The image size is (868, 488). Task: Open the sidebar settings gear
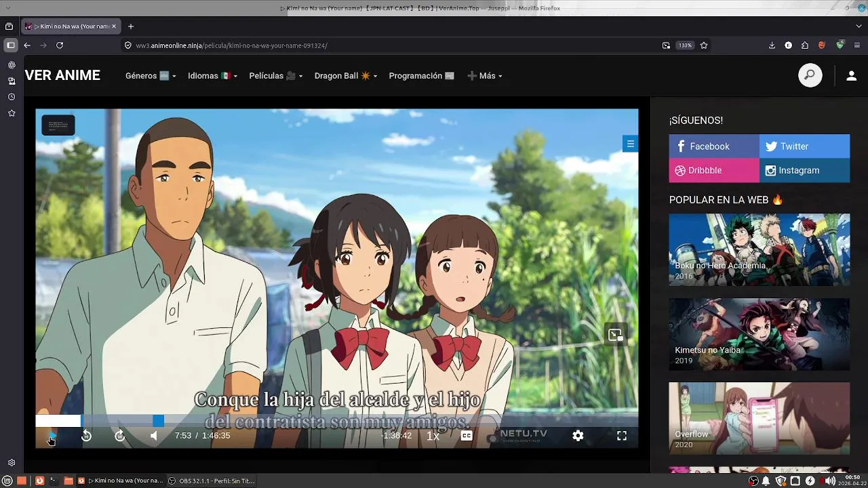pyautogui.click(x=12, y=463)
